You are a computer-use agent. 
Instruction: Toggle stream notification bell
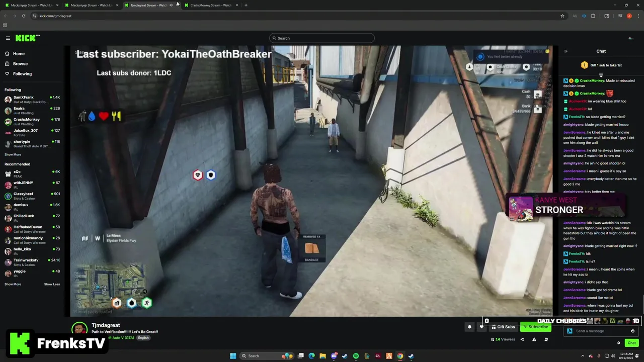tap(469, 327)
